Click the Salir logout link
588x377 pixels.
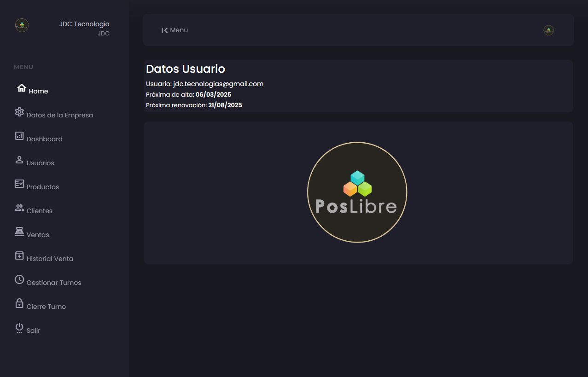pos(33,331)
